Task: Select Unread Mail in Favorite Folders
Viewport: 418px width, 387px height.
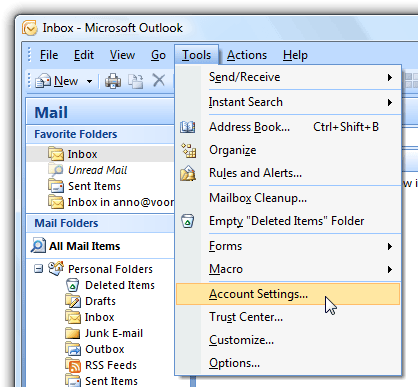Action: tap(98, 170)
